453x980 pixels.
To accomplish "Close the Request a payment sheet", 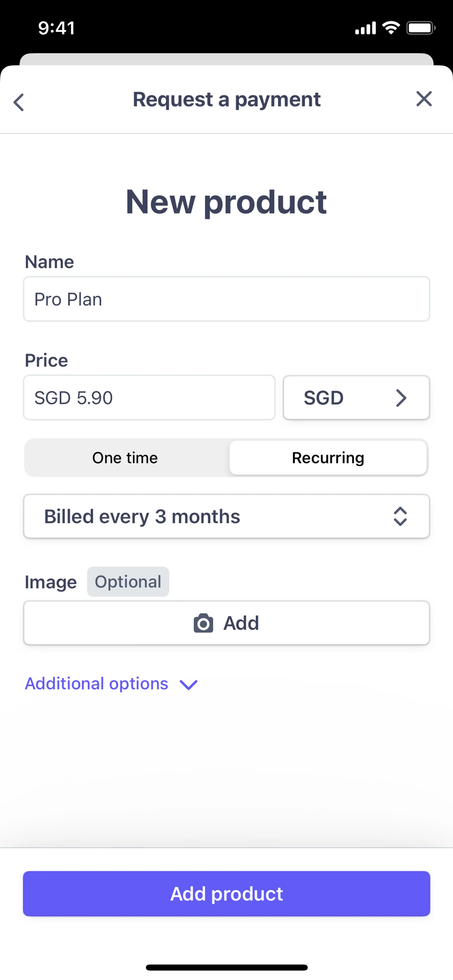I will tap(424, 99).
